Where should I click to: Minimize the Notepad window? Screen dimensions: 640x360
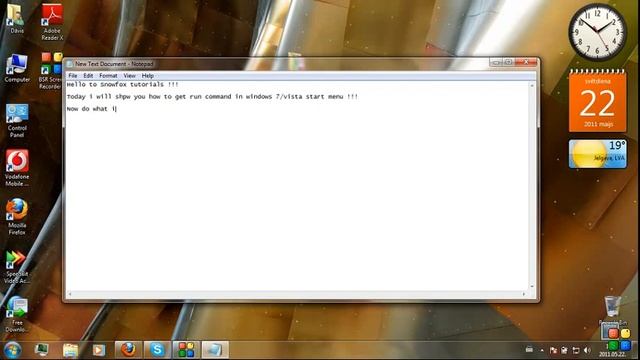click(x=496, y=62)
